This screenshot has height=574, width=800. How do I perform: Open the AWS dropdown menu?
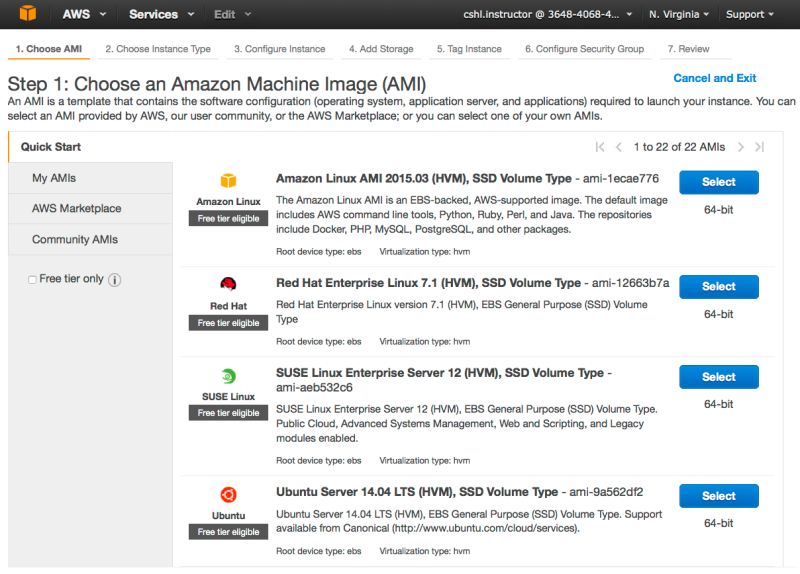click(84, 14)
